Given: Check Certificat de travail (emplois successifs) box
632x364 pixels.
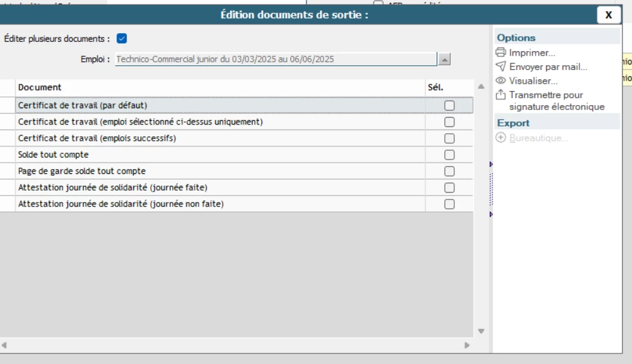Looking at the screenshot, I should [x=449, y=138].
